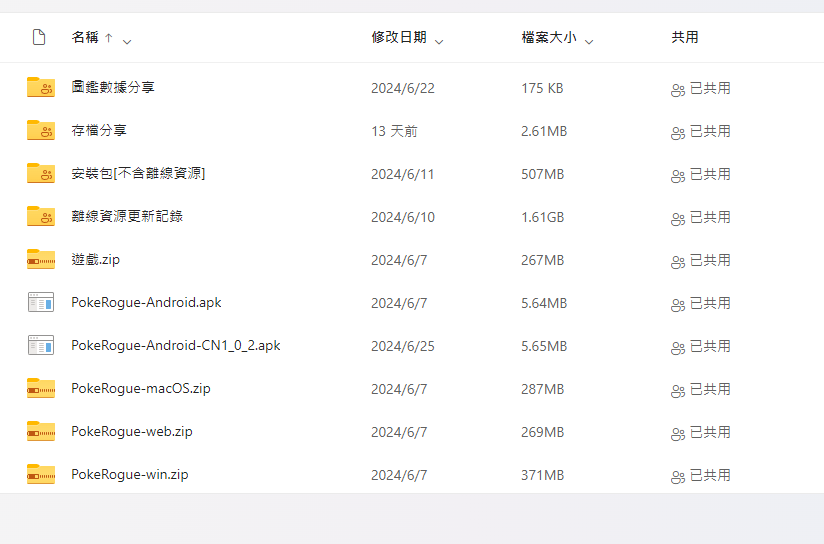Open the PokeRogue-web.zip file name
This screenshot has height=544, width=824.
pyautogui.click(x=132, y=432)
